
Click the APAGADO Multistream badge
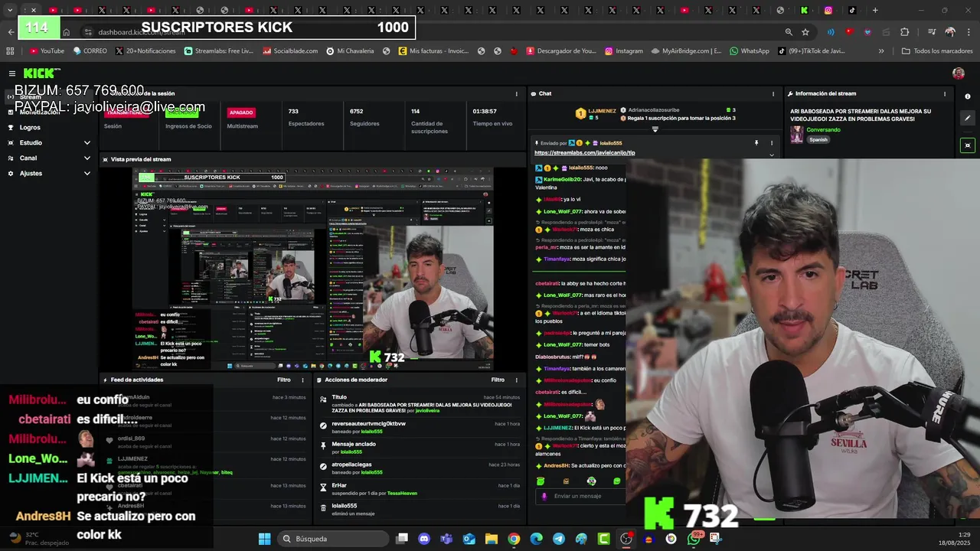[241, 112]
